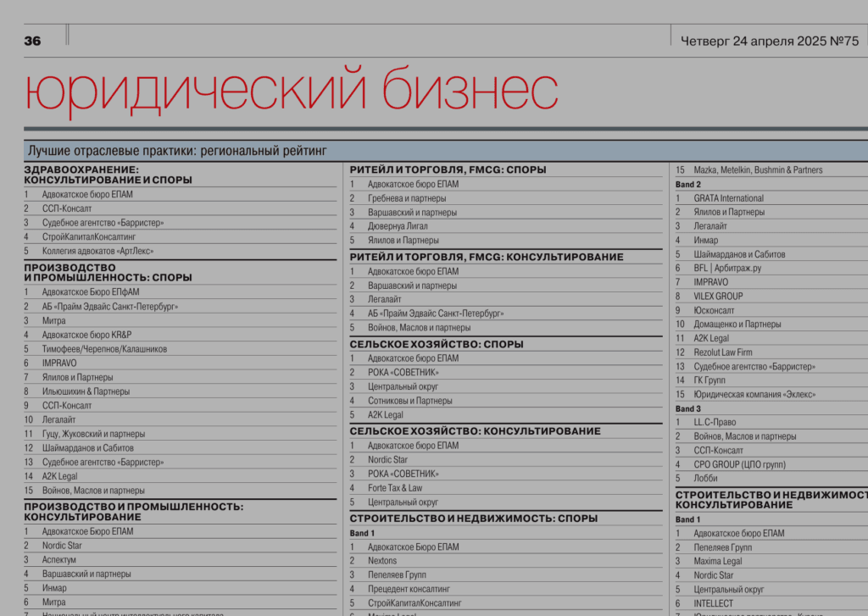Select "Коллегия адвокатов «АртЛекс»" row
This screenshot has height=616, width=868.
pyautogui.click(x=180, y=252)
